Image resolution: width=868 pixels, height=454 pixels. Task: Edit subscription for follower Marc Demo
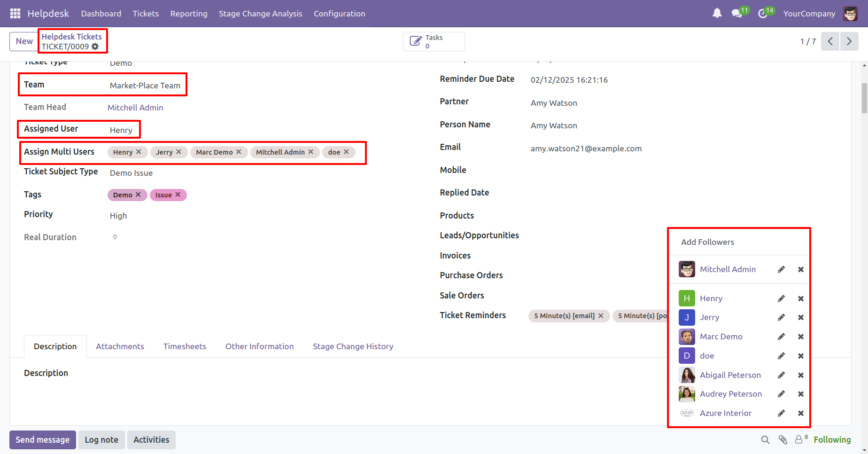781,337
